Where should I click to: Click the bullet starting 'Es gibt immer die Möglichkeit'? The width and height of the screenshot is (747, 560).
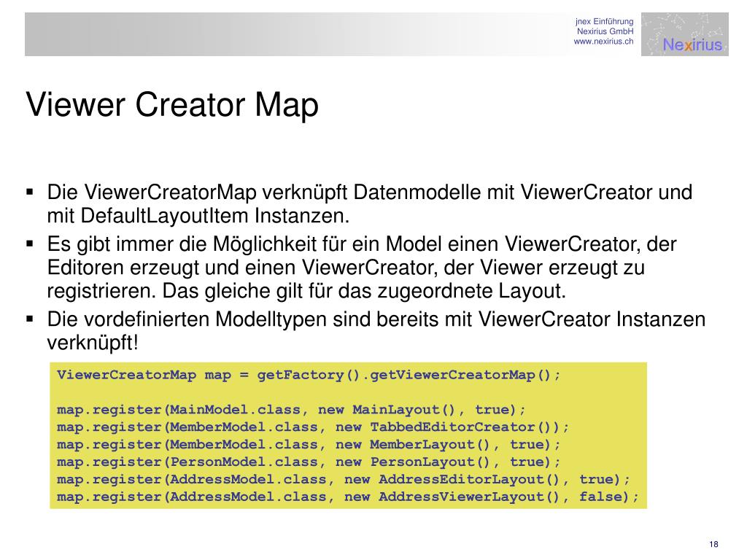(x=362, y=267)
